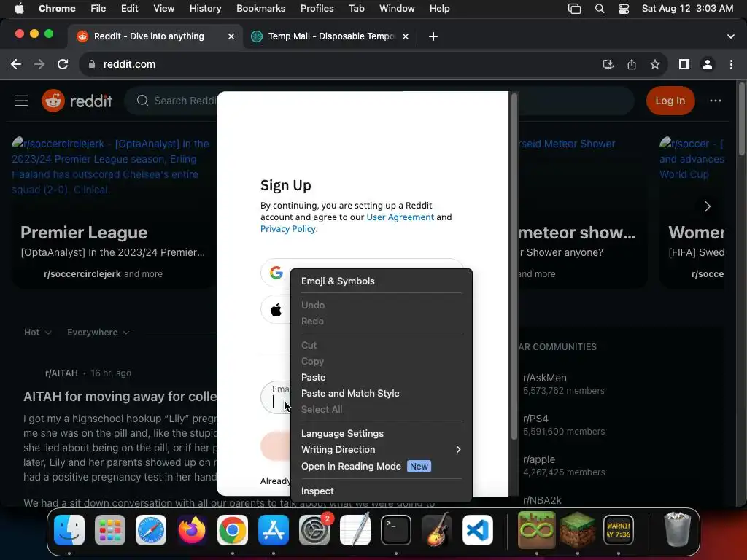Open a new tab with plus button
The image size is (747, 560).
pos(433,36)
